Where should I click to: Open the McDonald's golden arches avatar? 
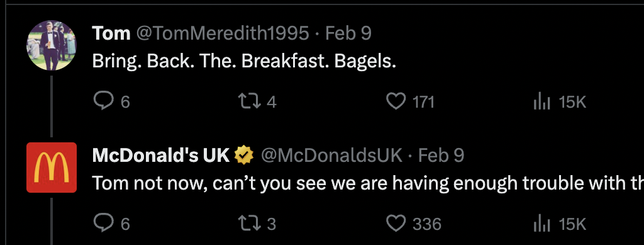(x=52, y=168)
